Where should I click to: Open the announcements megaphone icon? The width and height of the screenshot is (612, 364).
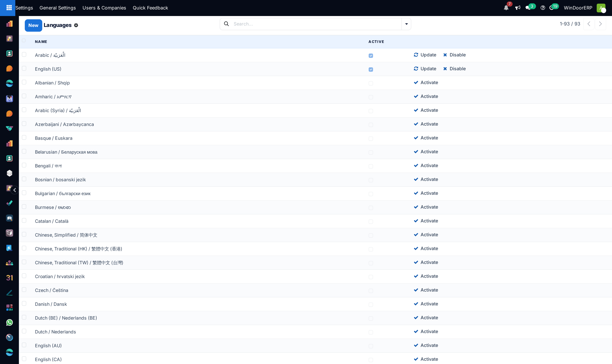pos(518,8)
